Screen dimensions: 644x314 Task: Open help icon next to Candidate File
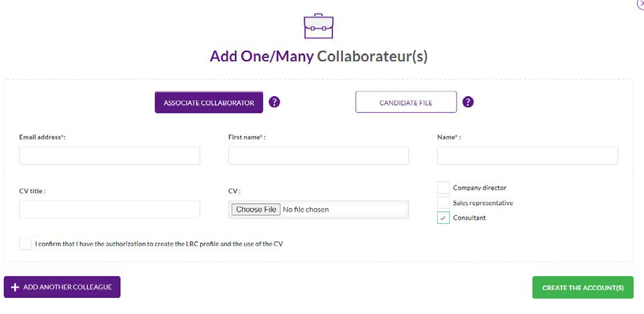468,102
